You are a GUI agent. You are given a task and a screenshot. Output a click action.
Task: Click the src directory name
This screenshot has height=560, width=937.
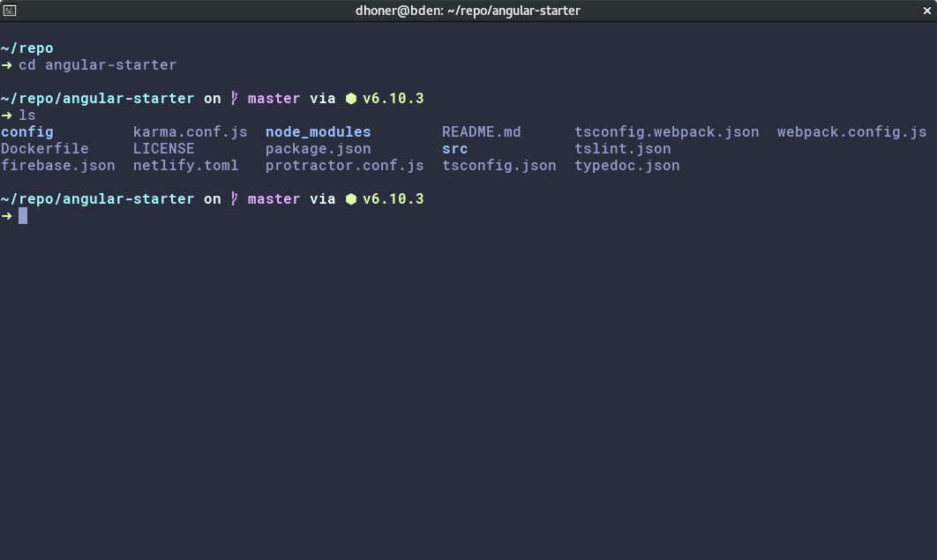454,149
